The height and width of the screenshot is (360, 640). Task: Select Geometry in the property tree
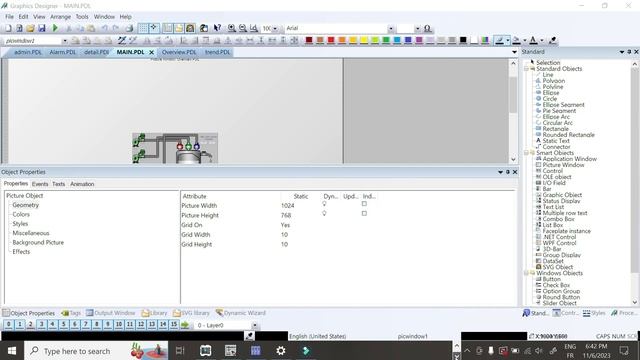[26, 205]
